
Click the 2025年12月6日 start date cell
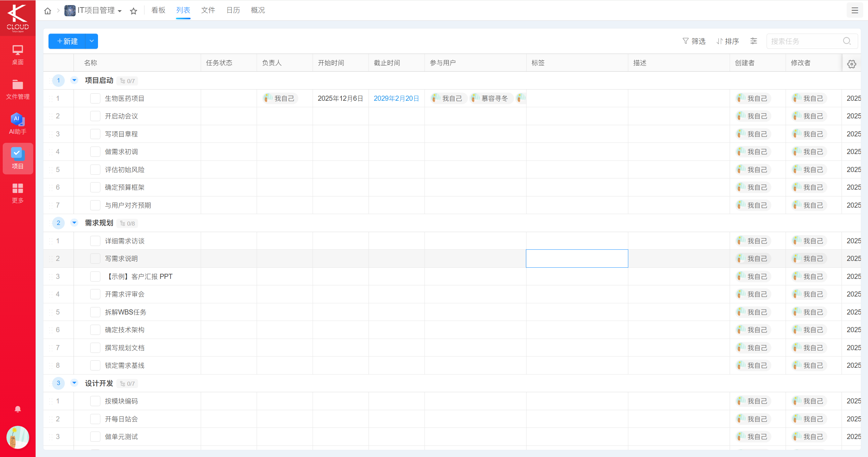(340, 98)
